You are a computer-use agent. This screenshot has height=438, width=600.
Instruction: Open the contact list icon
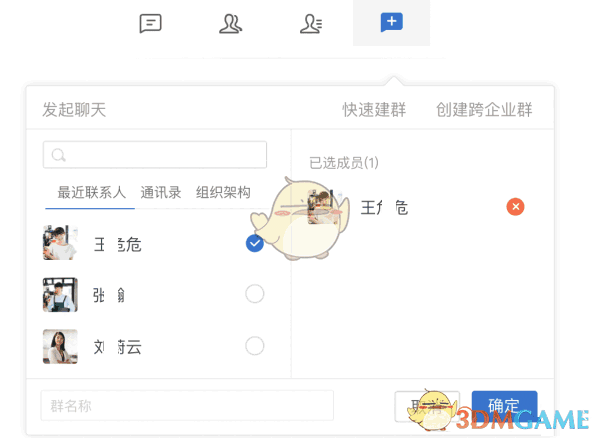pos(311,24)
